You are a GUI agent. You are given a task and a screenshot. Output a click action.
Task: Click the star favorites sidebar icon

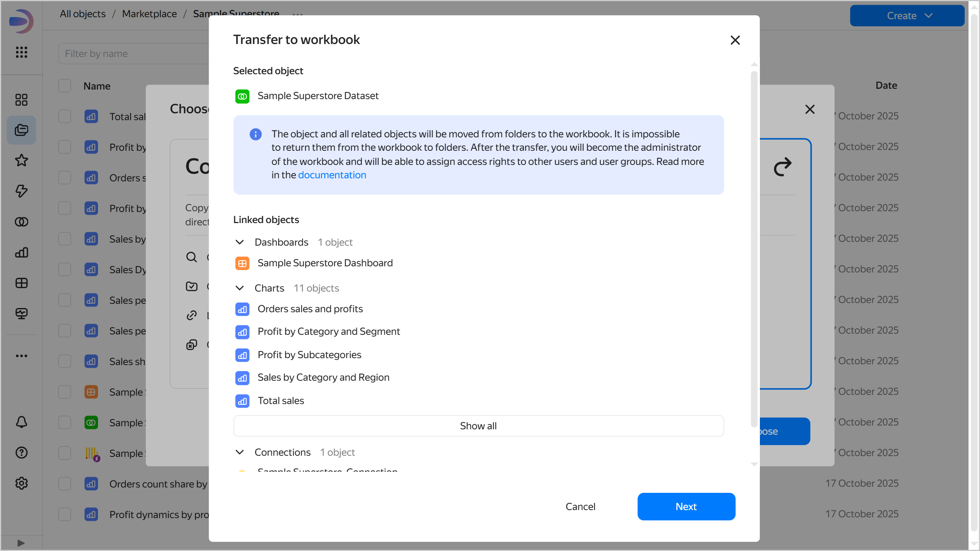(21, 160)
